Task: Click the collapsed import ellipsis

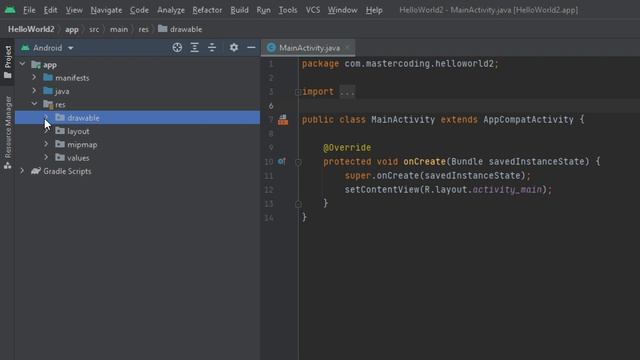Action: point(347,92)
